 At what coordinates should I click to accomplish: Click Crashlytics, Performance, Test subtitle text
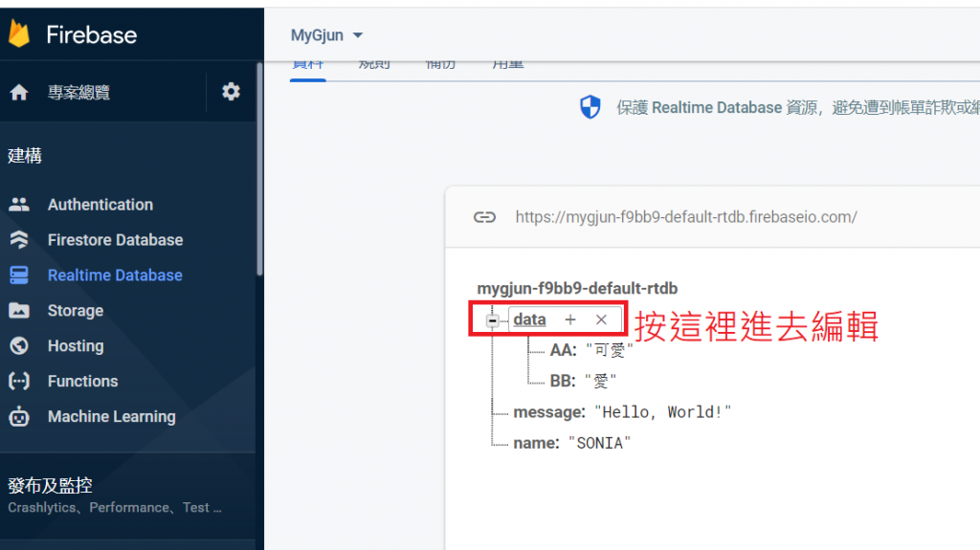point(115,508)
